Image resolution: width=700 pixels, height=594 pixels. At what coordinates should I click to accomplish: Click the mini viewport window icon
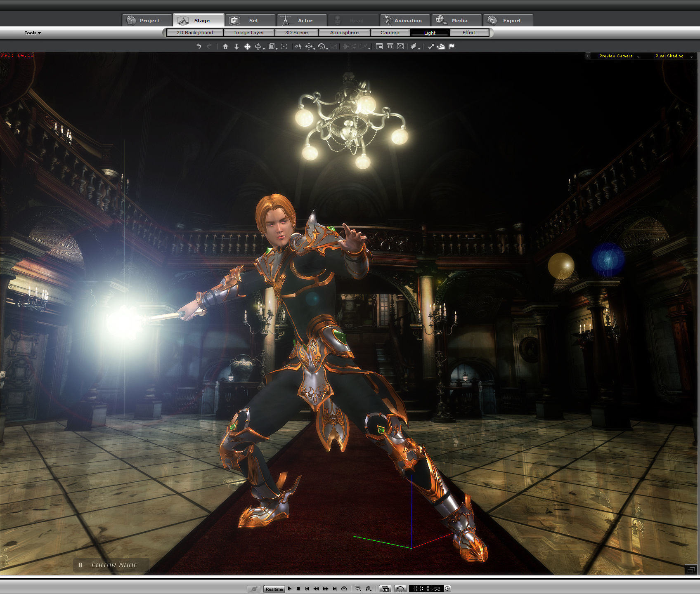click(379, 47)
